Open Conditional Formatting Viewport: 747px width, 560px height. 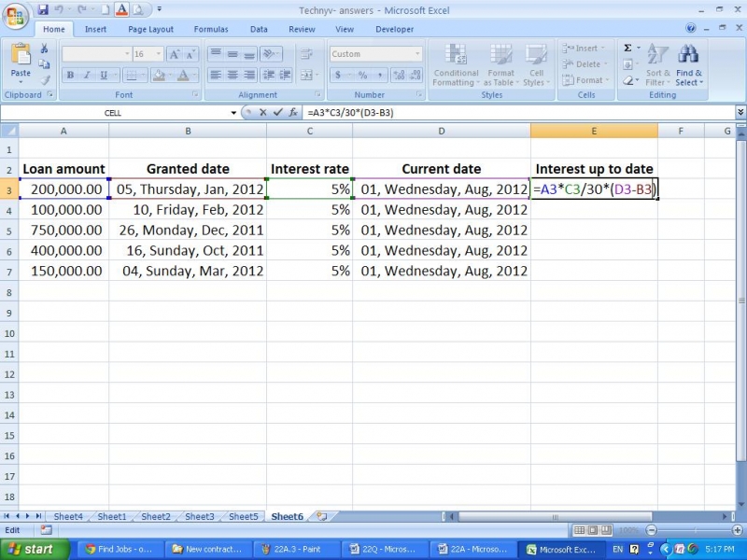(456, 65)
